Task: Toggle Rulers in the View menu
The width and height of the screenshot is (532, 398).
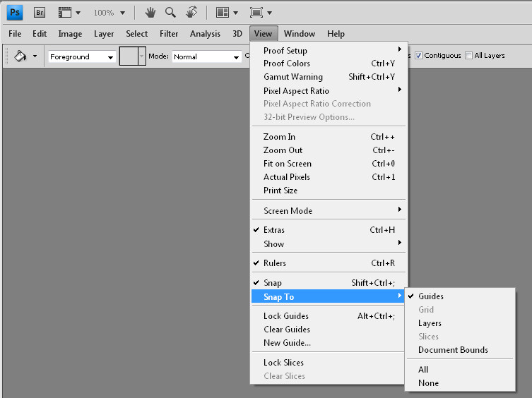Action: tap(329, 263)
